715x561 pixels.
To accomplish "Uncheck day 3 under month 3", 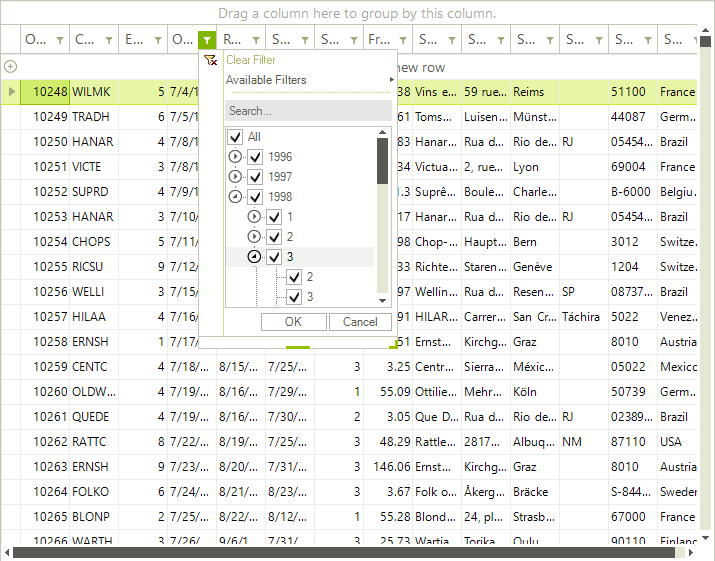I will (x=294, y=297).
